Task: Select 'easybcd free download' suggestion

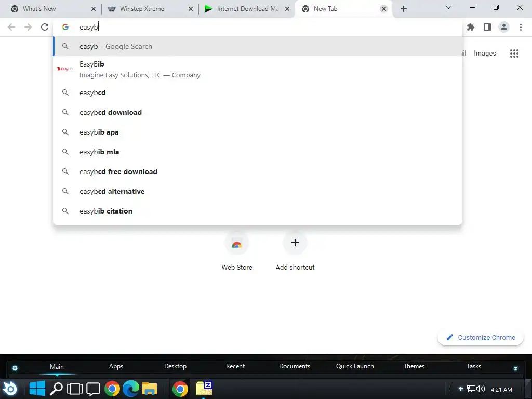Action: pyautogui.click(x=258, y=171)
